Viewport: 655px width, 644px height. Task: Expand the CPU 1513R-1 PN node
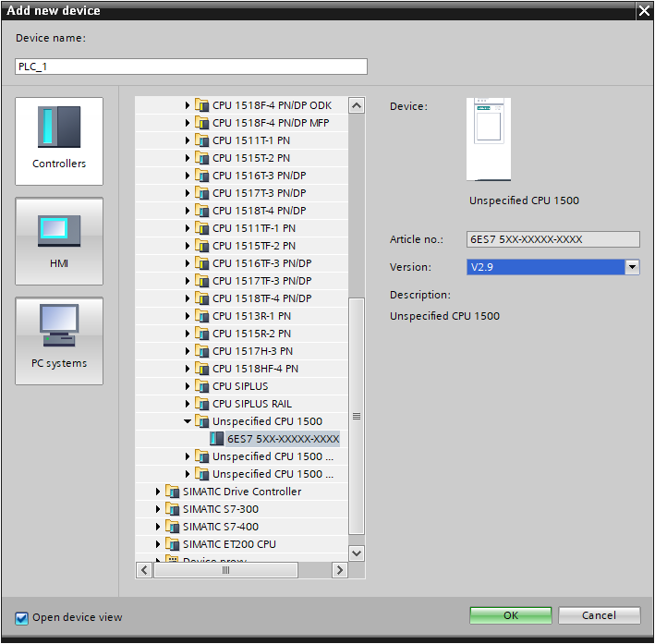click(188, 315)
